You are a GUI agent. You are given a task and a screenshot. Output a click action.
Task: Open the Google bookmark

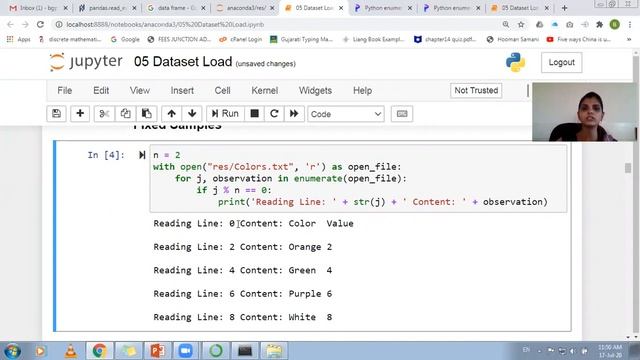[x=125, y=39]
